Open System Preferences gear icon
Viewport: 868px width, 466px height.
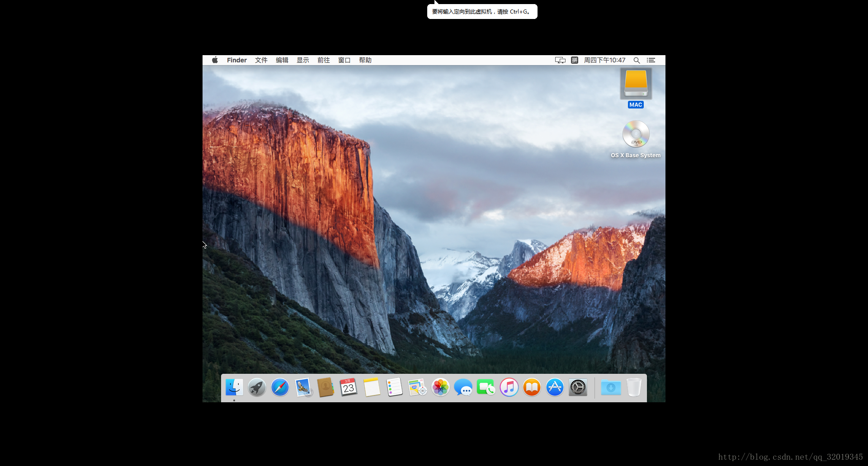click(578, 387)
